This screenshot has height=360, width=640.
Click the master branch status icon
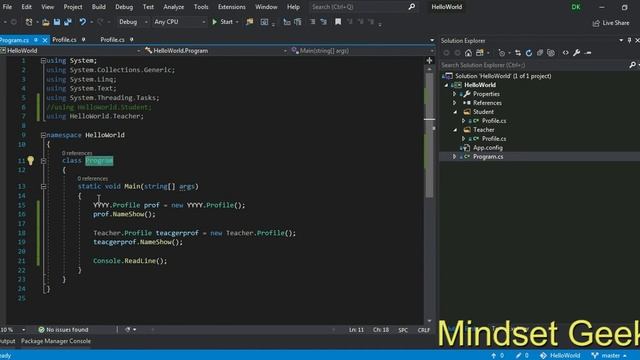[595, 356]
